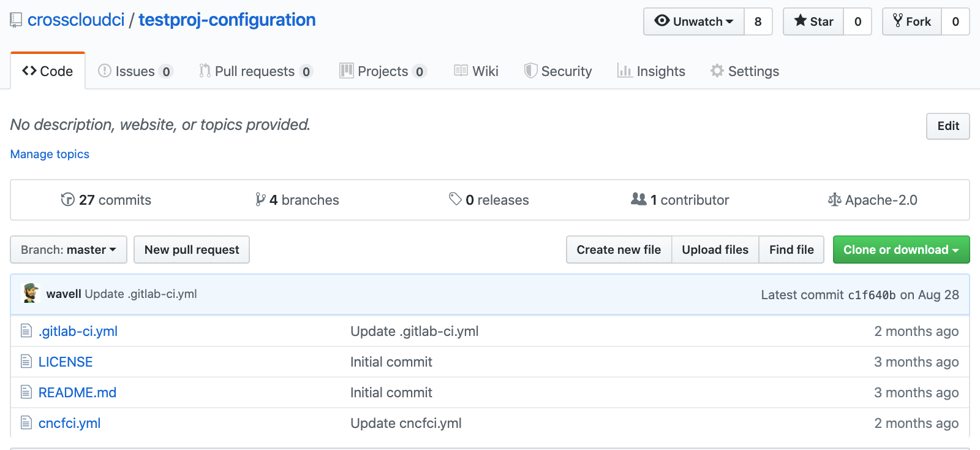Open the README.md file
This screenshot has height=450, width=980.
click(x=77, y=392)
